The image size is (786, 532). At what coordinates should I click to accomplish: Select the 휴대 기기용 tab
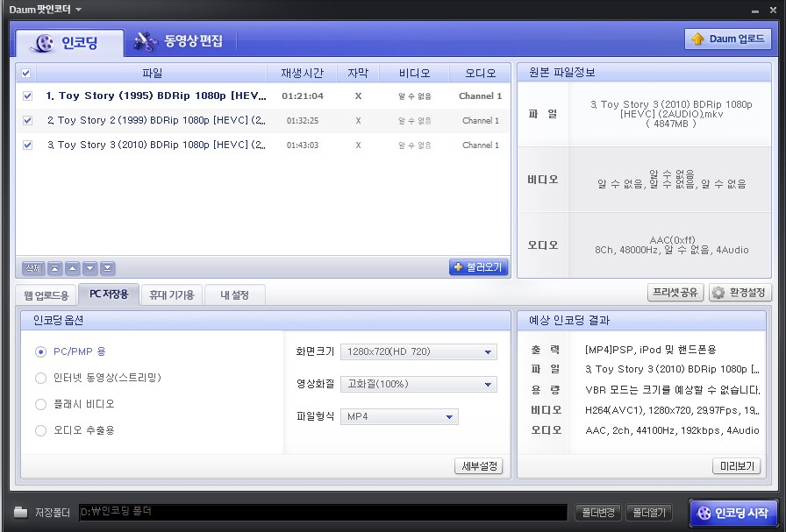[172, 295]
